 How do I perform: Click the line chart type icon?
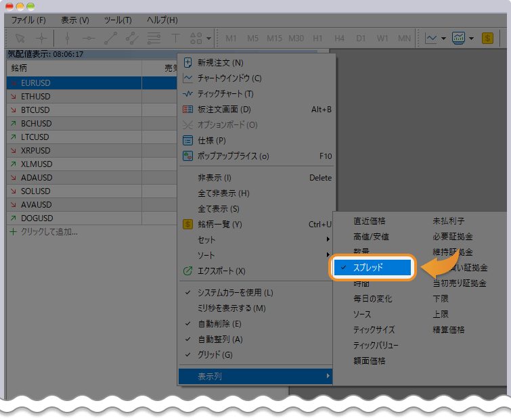tap(431, 38)
